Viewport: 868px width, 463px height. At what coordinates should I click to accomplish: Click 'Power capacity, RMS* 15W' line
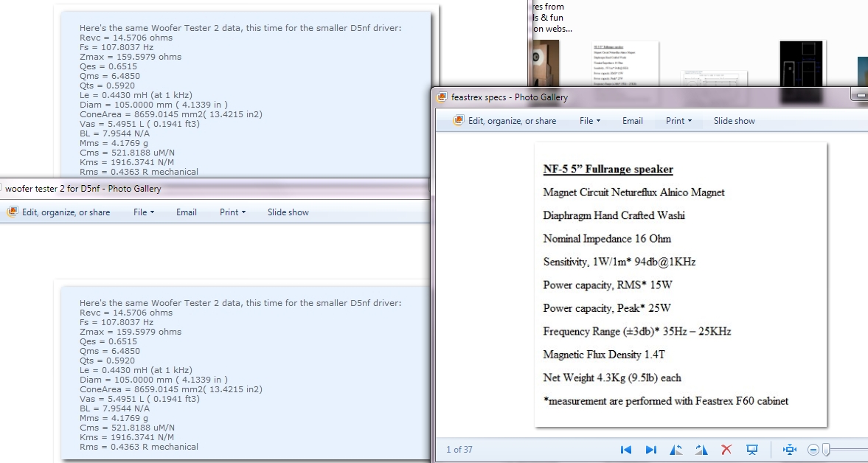pyautogui.click(x=607, y=285)
